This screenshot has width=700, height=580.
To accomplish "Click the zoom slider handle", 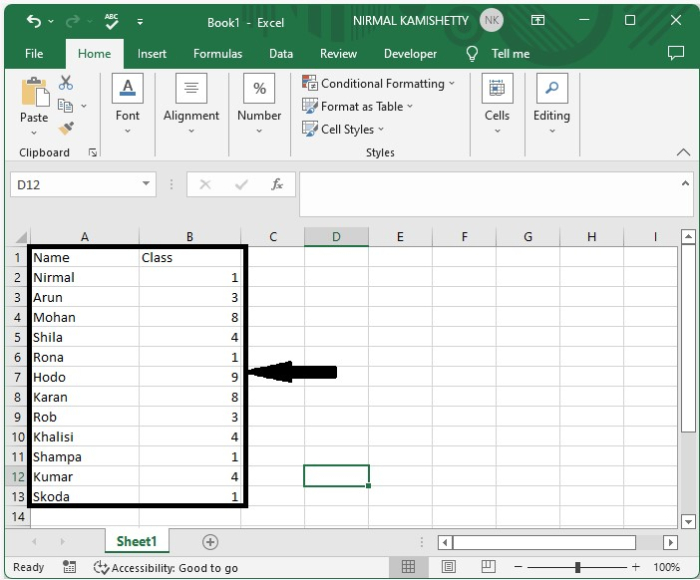I will [578, 567].
